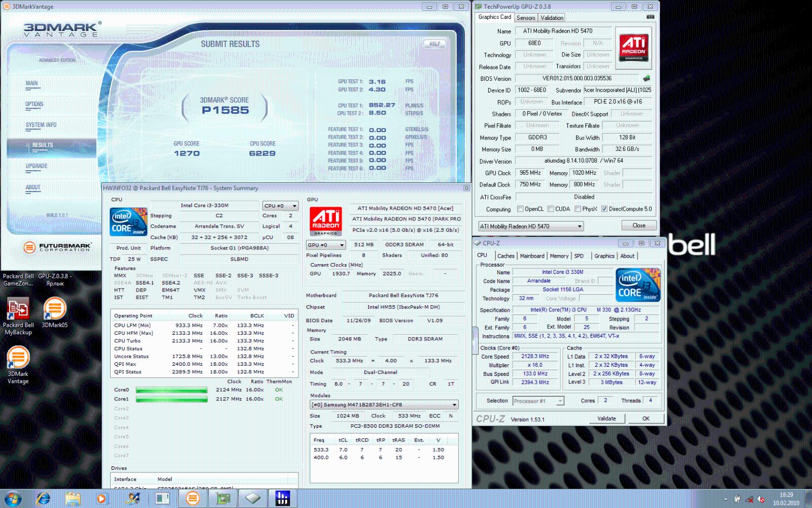Open Windows Media Player from the taskbar

[101, 498]
